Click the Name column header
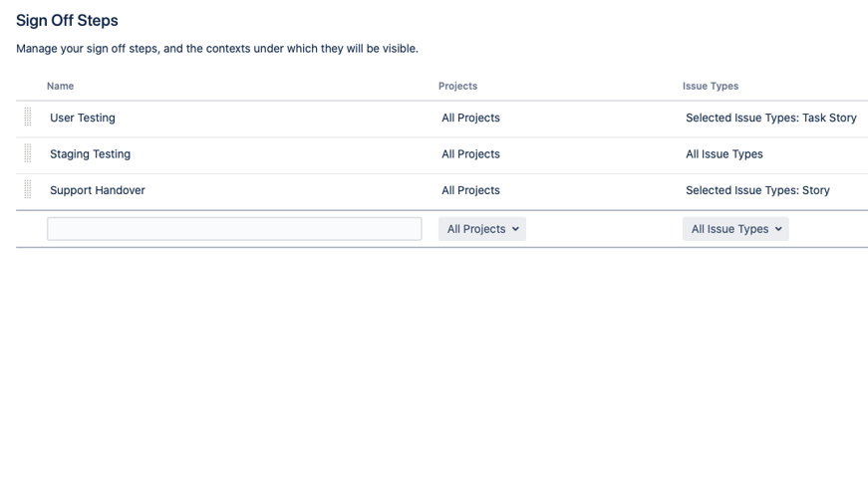The width and height of the screenshot is (868, 494). pyautogui.click(x=60, y=87)
